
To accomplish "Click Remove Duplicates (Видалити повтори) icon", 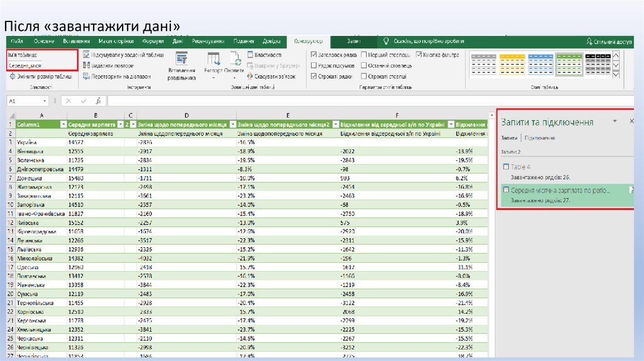I will (x=87, y=65).
